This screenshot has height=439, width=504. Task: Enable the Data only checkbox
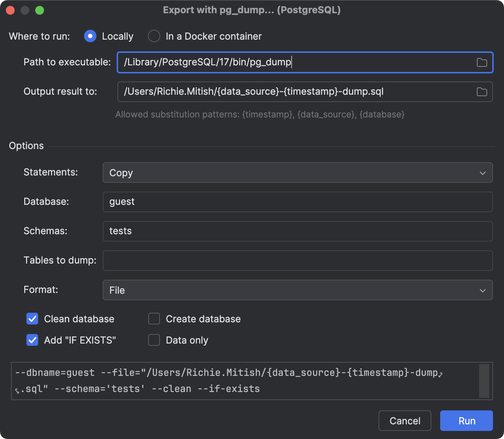(x=154, y=340)
